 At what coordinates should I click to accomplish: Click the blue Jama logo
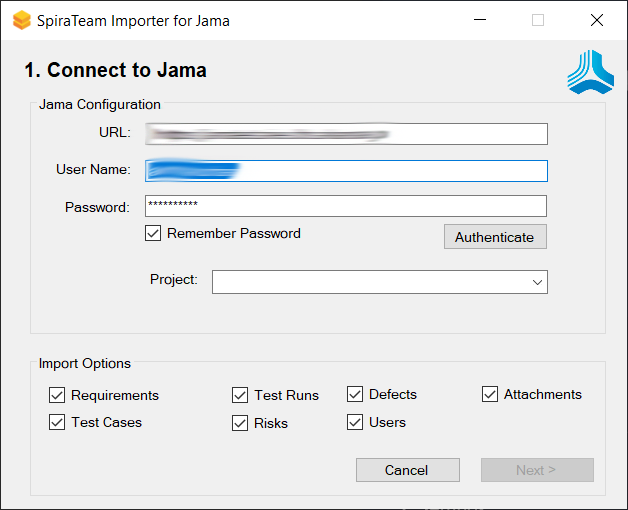click(x=590, y=73)
